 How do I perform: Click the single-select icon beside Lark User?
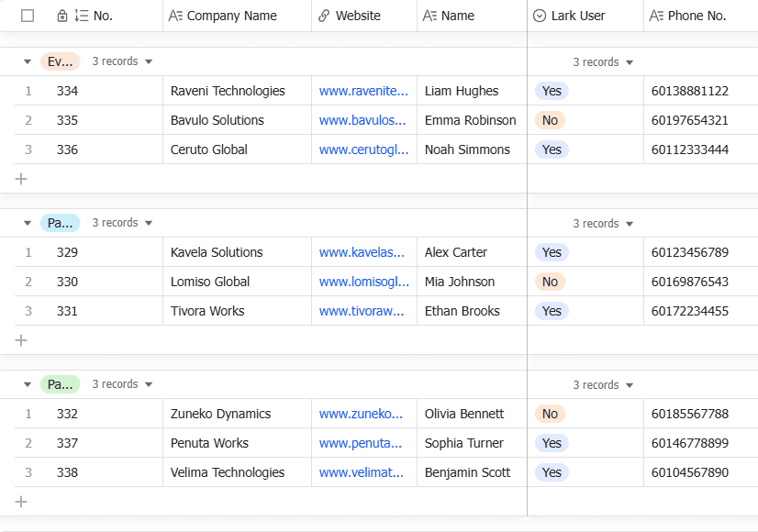coord(540,16)
